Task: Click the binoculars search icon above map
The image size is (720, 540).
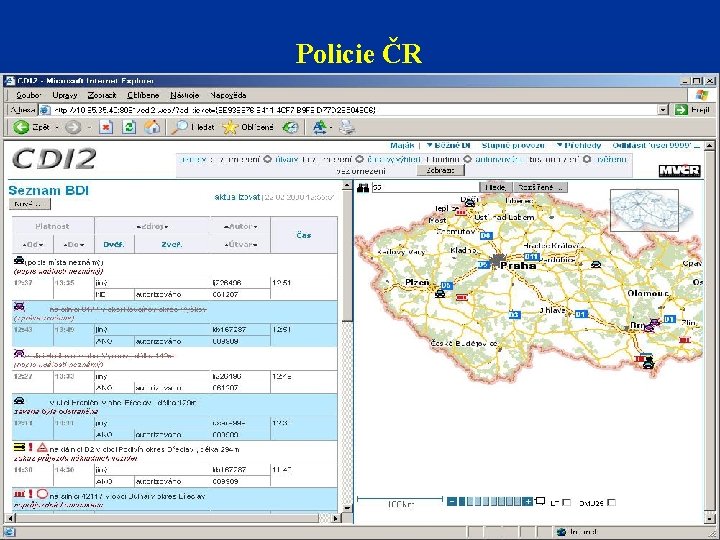Action: click(x=363, y=187)
